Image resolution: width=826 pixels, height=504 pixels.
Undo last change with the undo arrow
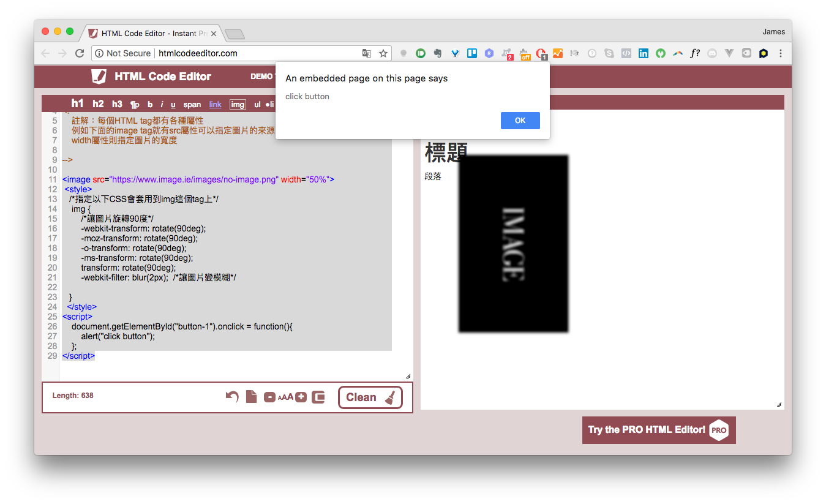(x=232, y=397)
